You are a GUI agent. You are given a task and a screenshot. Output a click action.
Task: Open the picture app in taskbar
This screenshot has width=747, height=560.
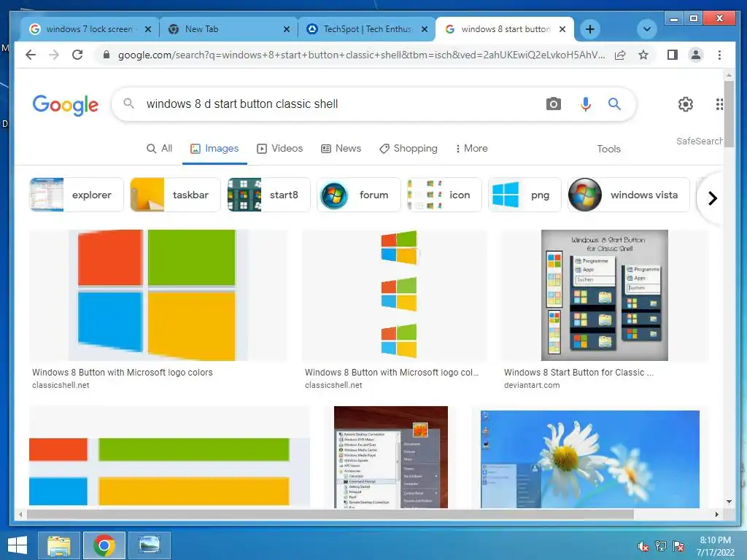coord(150,545)
